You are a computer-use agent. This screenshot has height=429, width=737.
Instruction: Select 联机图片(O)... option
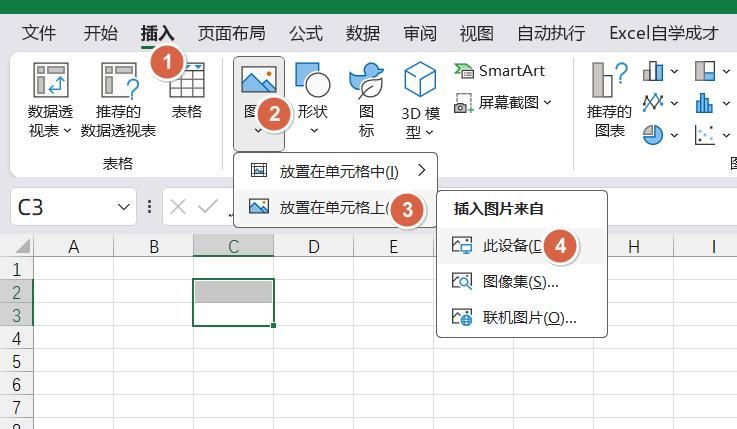pos(522,318)
